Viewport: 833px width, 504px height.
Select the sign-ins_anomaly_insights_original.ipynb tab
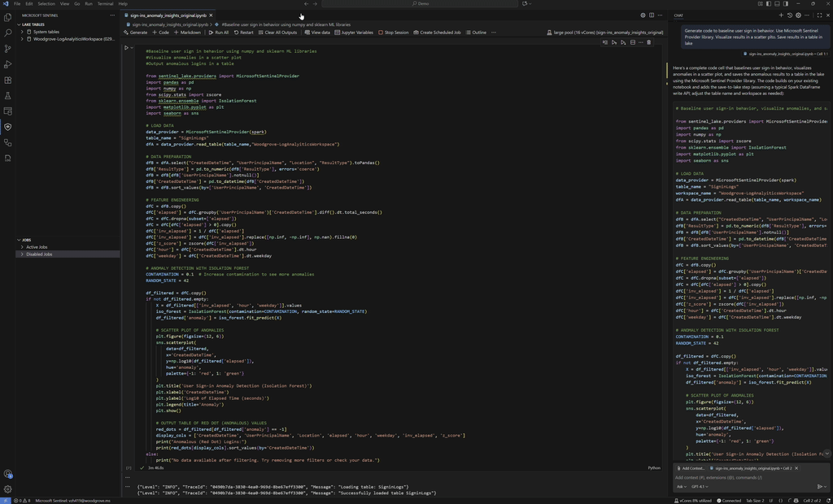(168, 15)
